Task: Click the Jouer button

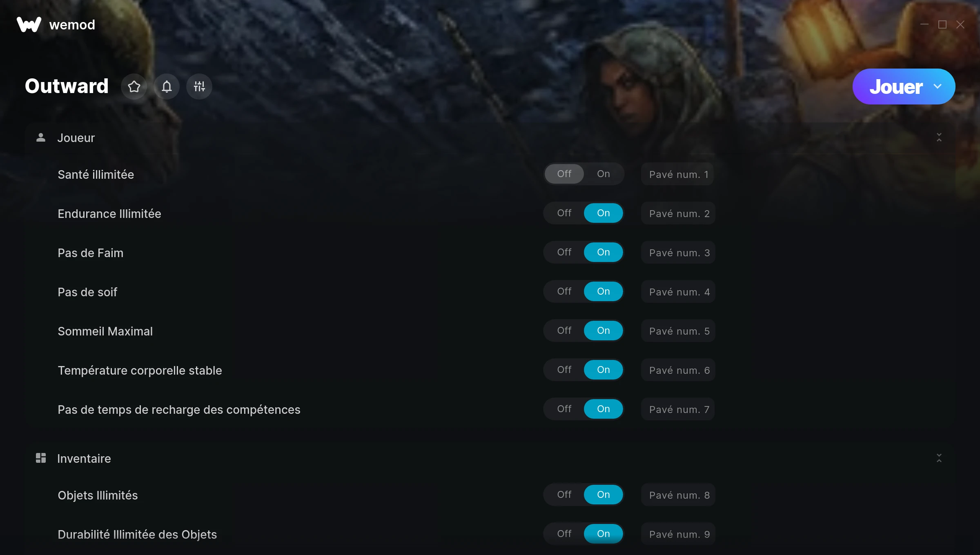Action: [x=896, y=87]
